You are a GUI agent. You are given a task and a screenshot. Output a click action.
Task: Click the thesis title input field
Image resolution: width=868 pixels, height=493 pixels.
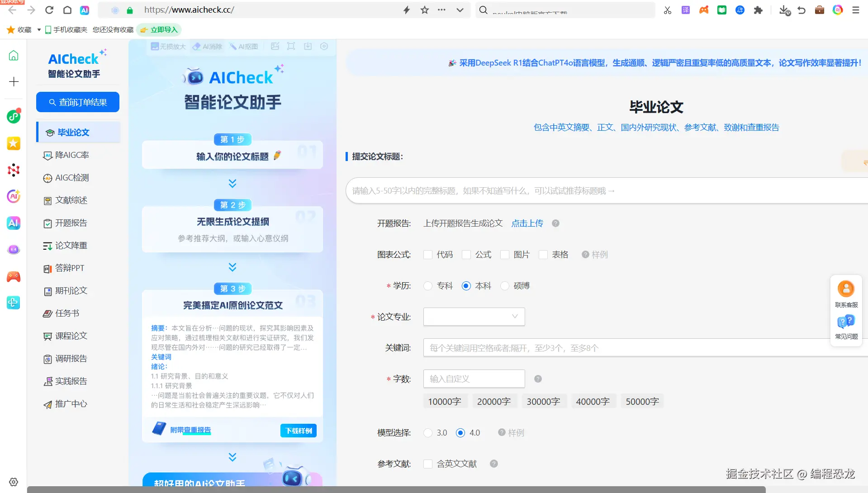click(607, 191)
